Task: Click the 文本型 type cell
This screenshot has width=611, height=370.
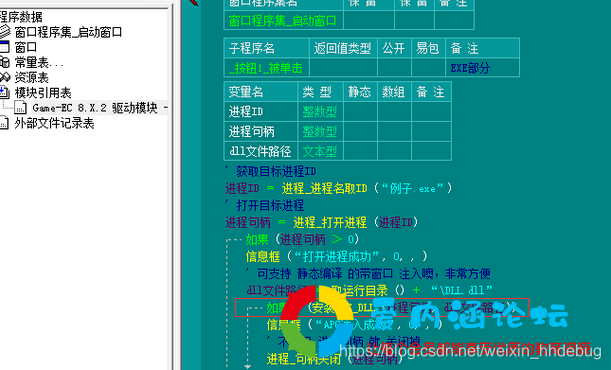Action: [320, 151]
